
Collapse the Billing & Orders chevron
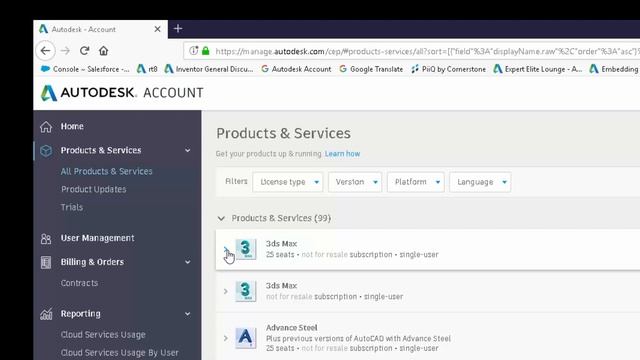[187, 262]
